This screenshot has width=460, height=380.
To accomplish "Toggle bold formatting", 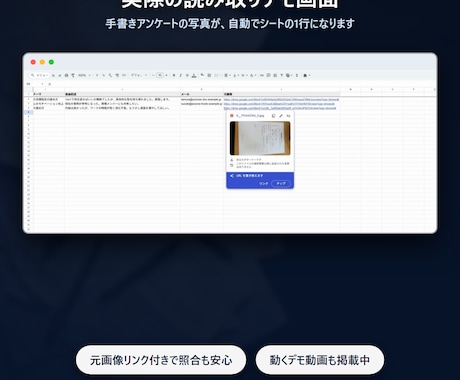I will pos(174,75).
